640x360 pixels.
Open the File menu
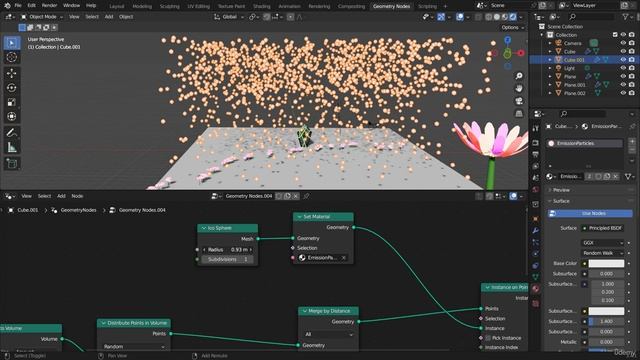tap(18, 5)
